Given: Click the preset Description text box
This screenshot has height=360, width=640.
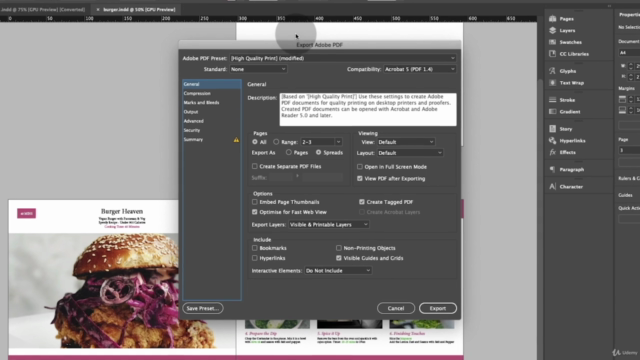Looking at the screenshot, I should click(368, 109).
